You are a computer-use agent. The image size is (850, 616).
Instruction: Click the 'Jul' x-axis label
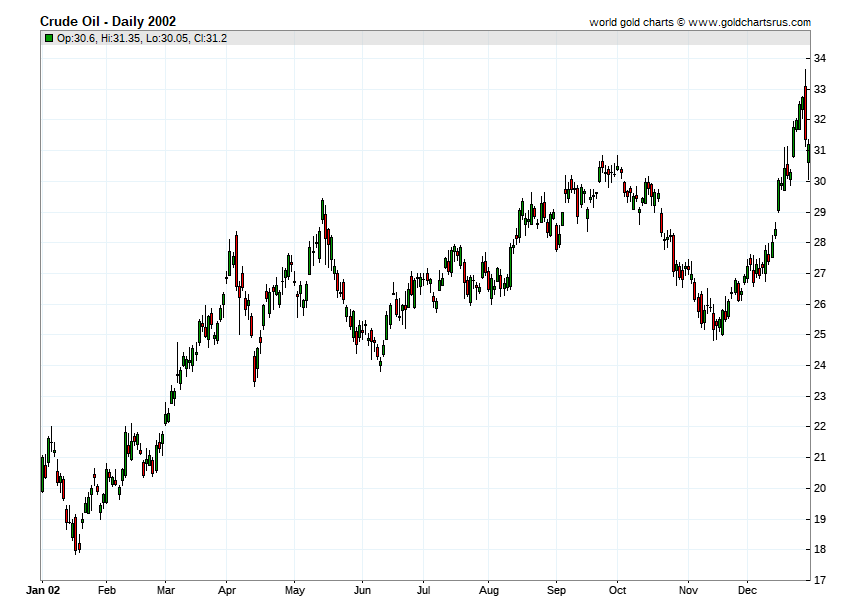[423, 590]
